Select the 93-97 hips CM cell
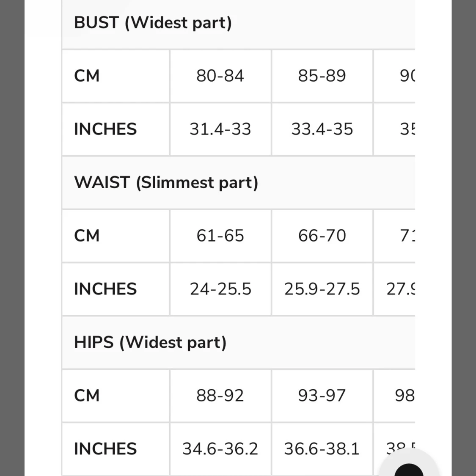Screen dimensions: 476x476 (322, 396)
